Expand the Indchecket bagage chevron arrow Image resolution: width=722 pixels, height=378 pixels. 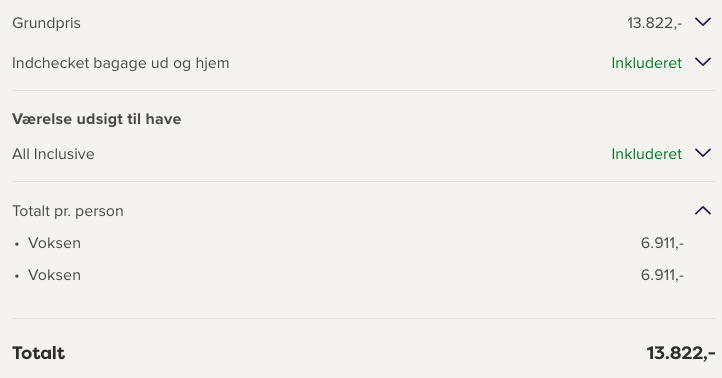[703, 62]
